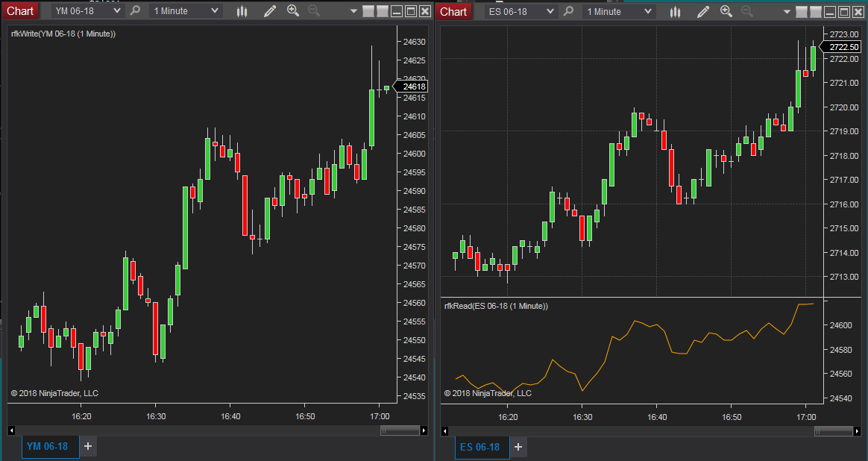Screen dimensions: 868x461
Task: Zoom in on the ES chart
Action: [726, 10]
